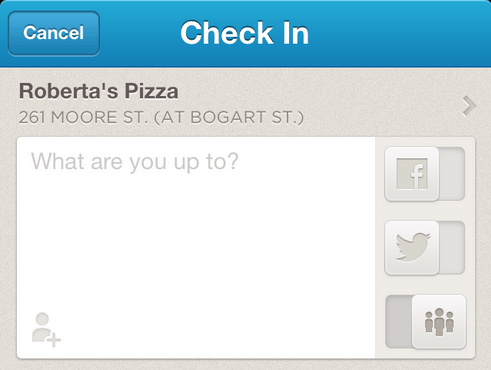
Task: Select the Roberta's Pizza venue name
Action: pyautogui.click(x=99, y=91)
